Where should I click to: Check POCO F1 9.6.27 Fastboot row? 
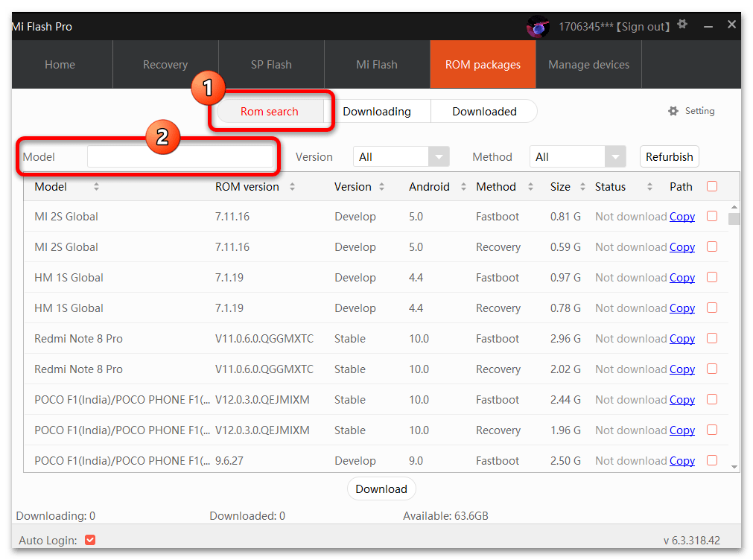click(x=712, y=460)
